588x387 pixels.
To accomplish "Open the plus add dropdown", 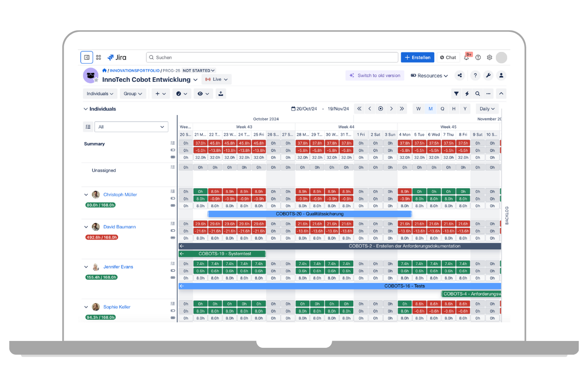I will pyautogui.click(x=161, y=94).
